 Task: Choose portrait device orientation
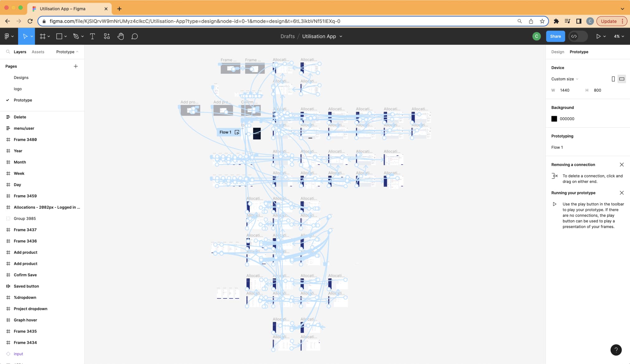click(613, 79)
